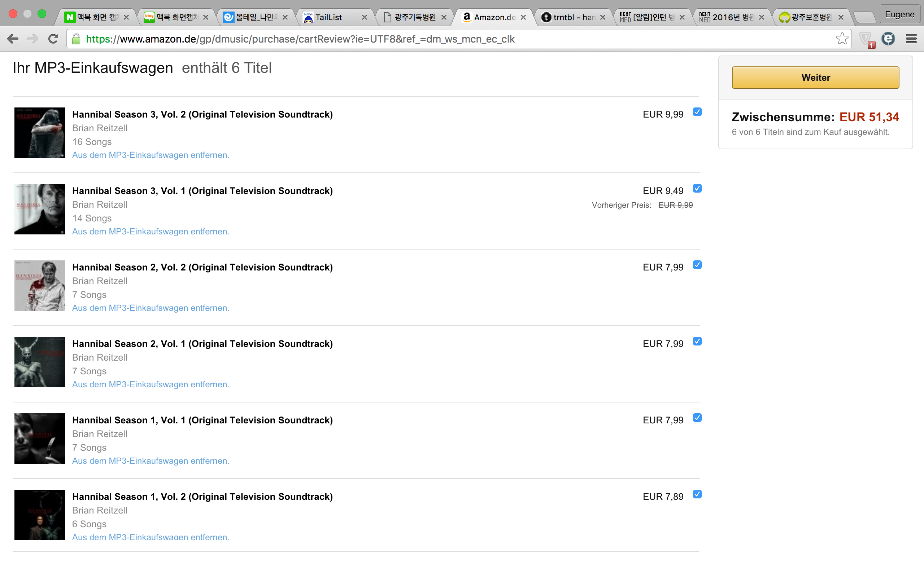Click Hannibal Season 1, Vol. 1 album cover
This screenshot has height=577, width=924.
coord(40,438)
